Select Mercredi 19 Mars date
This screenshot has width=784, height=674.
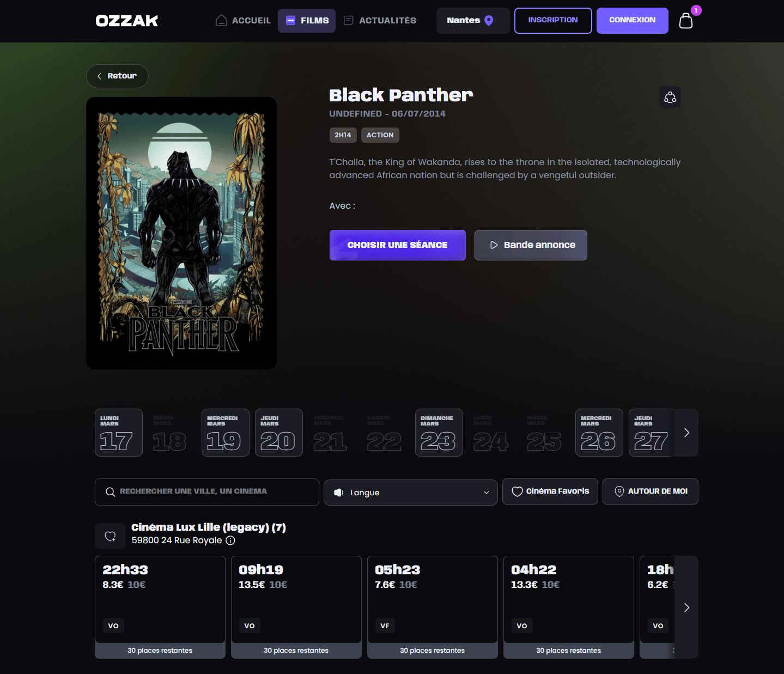[x=226, y=433]
